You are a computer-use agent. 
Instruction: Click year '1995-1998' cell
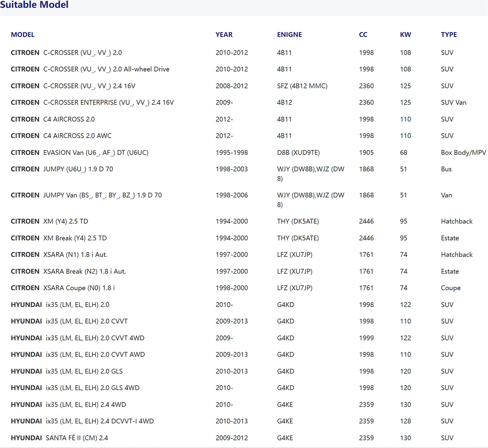[231, 153]
